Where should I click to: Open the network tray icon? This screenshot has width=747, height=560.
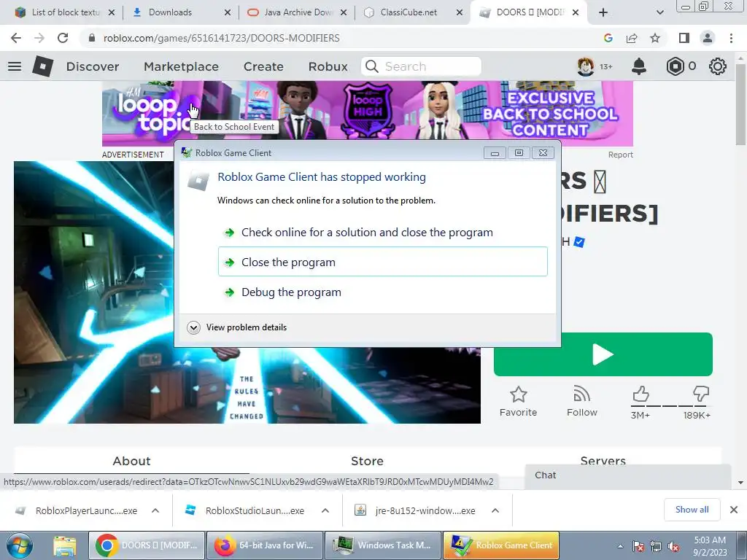point(656,547)
